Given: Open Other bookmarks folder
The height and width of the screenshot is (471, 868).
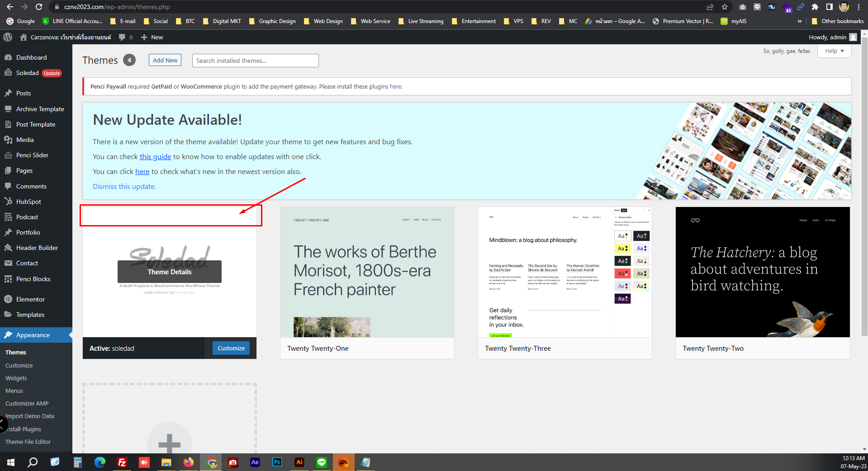Looking at the screenshot, I should coord(837,21).
